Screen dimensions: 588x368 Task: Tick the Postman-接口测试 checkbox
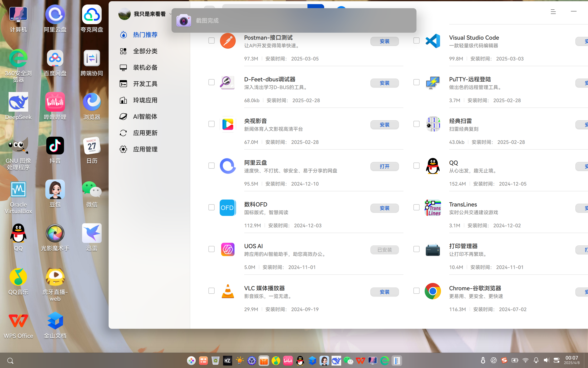[211, 41]
